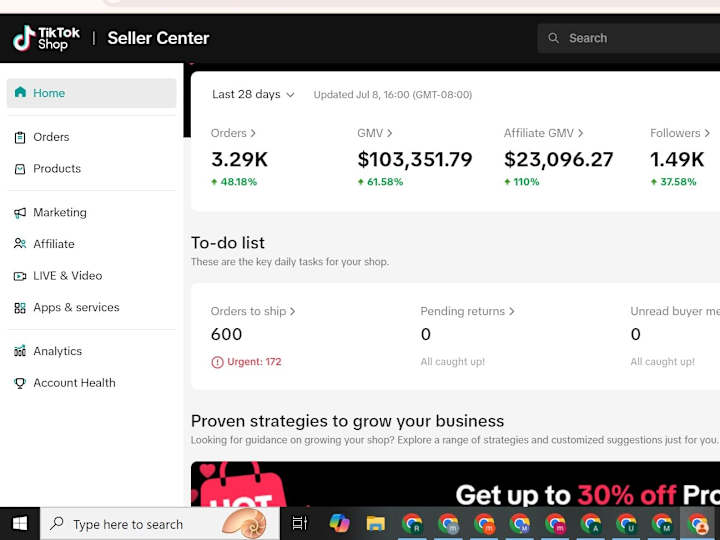720x540 pixels.
Task: Click the Updated Jul 8 timestamp
Action: pyautogui.click(x=393, y=95)
